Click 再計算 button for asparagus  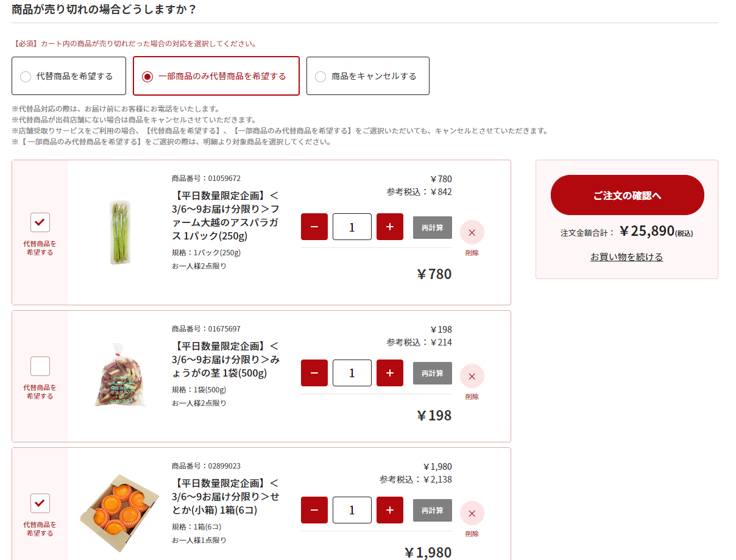(x=433, y=227)
